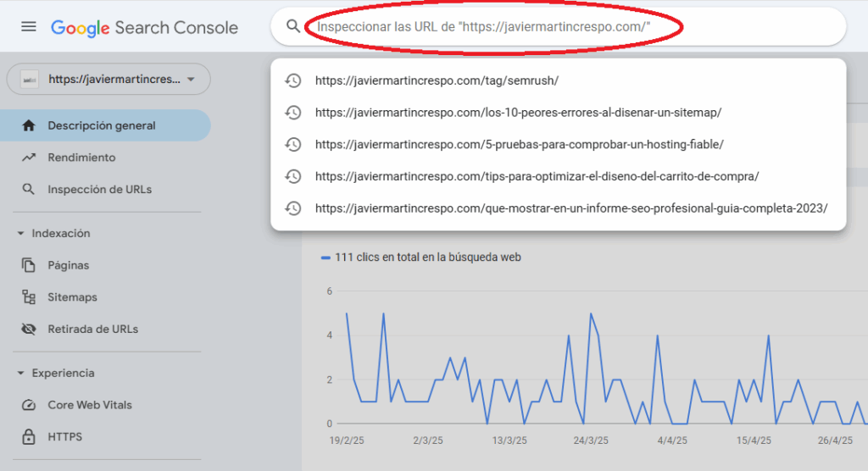Open the Sitemaps report

72,297
